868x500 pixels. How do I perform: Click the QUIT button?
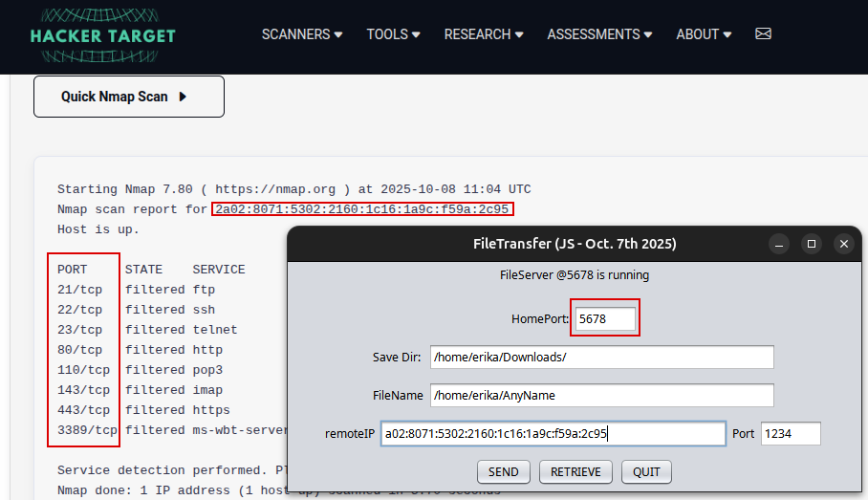coord(646,471)
